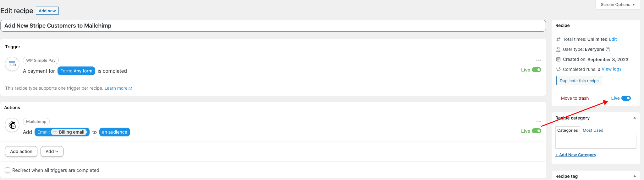
Task: Collapse the Recipe category panel
Action: pos(635,118)
